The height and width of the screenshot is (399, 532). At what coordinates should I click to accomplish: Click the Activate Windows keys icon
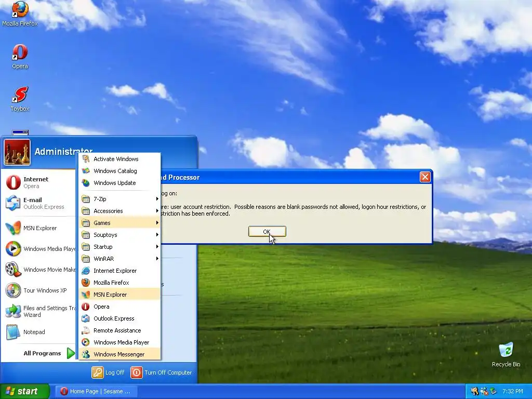click(86, 159)
